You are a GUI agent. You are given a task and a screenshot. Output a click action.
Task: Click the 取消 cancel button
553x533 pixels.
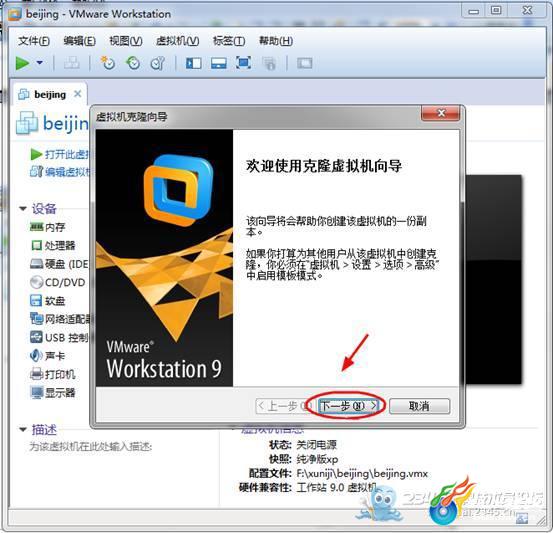(x=419, y=406)
